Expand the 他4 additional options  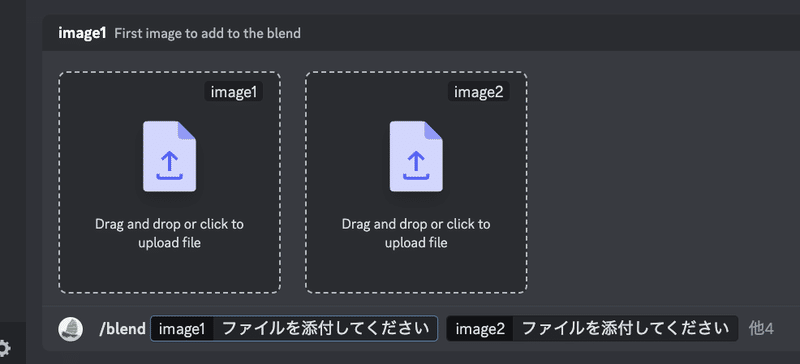(x=761, y=329)
